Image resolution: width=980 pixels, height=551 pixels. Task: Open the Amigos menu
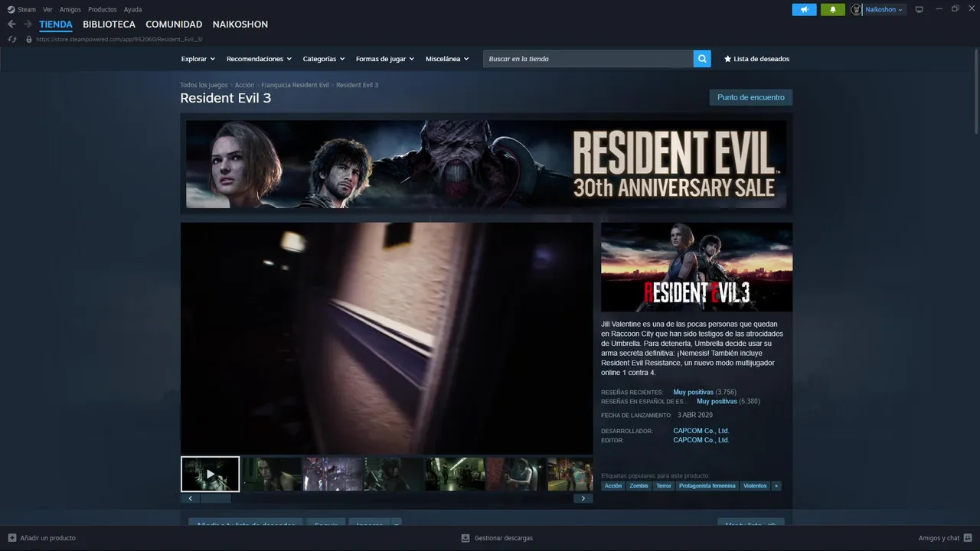[70, 9]
